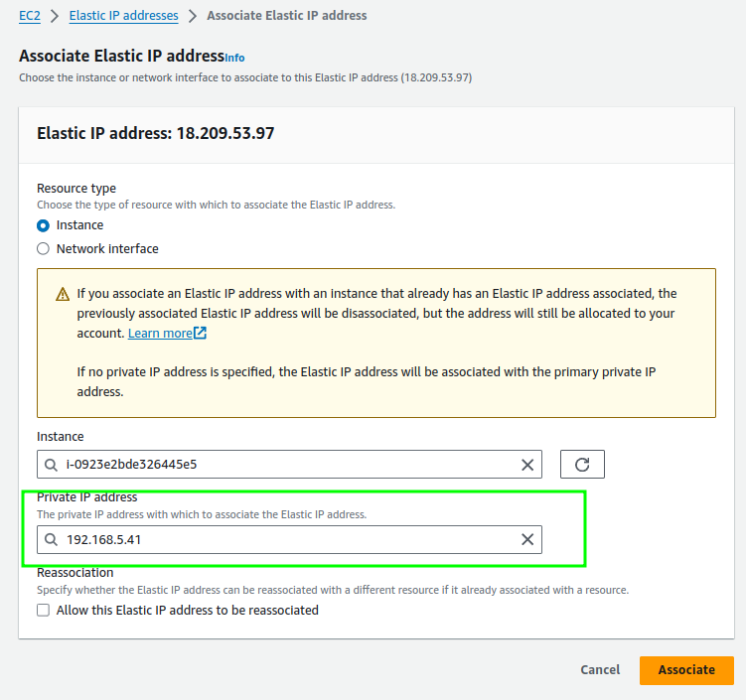
Task: Click the search icon in the Instance field
Action: [52, 465]
